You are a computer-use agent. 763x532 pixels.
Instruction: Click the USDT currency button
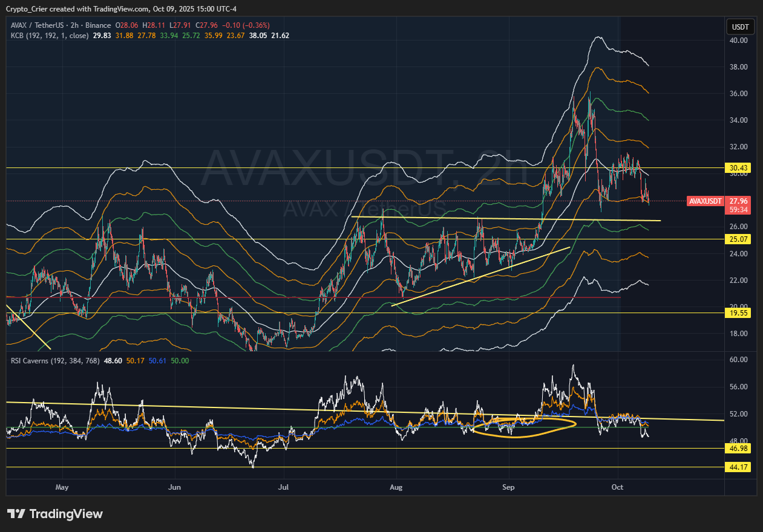point(741,27)
